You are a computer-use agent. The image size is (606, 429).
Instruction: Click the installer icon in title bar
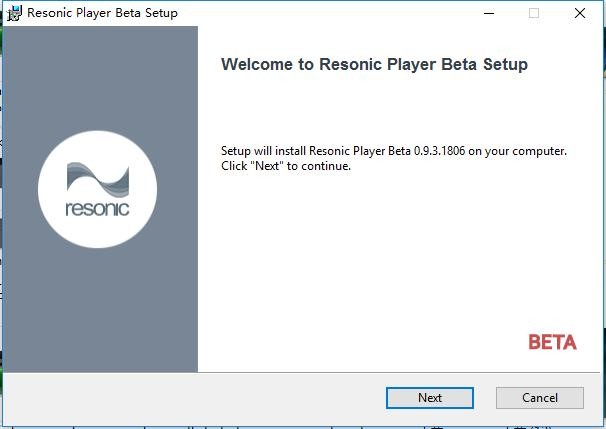15,13
